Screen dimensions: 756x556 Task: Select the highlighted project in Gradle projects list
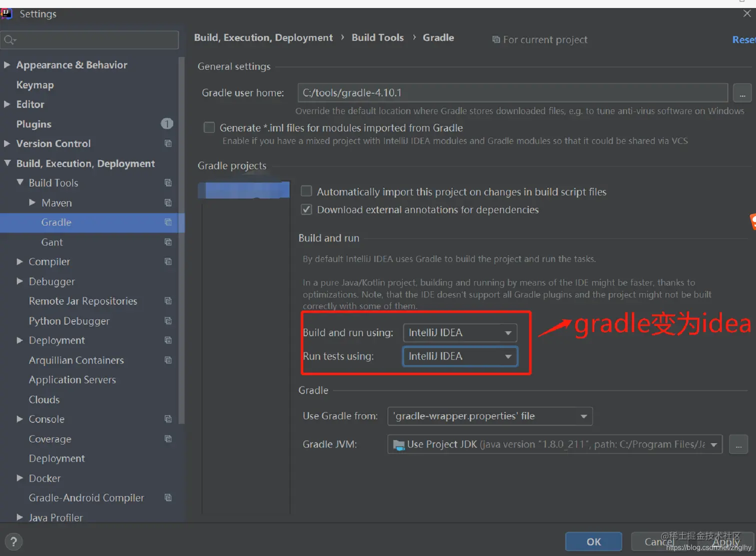pyautogui.click(x=244, y=190)
